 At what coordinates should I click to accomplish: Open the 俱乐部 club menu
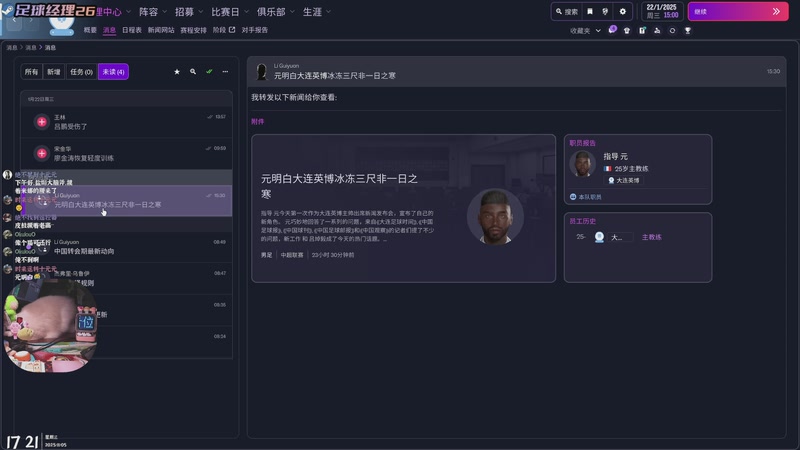[x=271, y=11]
